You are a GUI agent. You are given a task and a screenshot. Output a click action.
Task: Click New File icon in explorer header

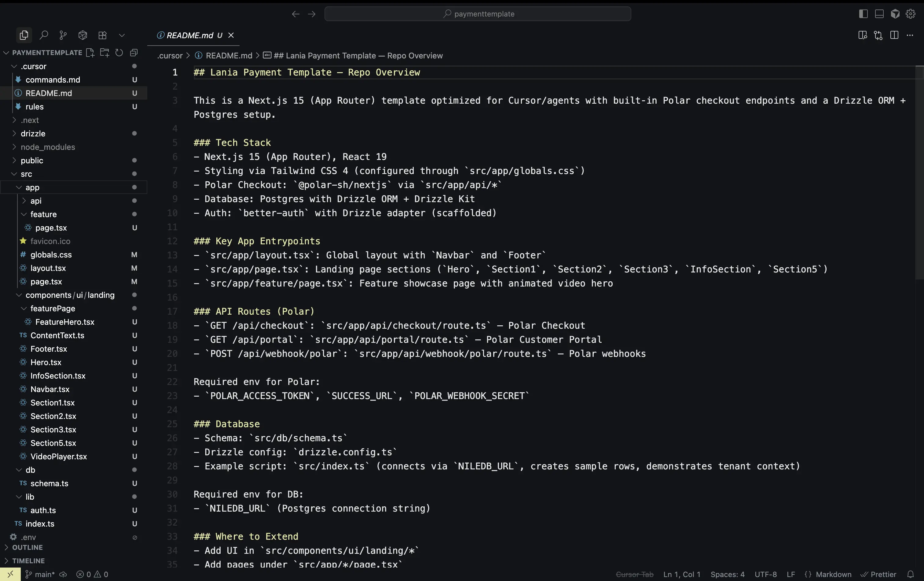[x=90, y=53]
